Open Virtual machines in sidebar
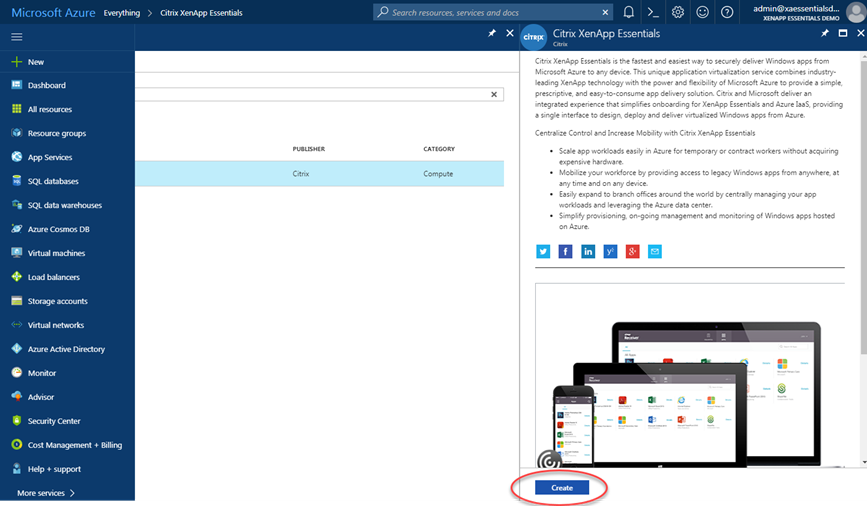Viewport: 867px width, 506px height. (56, 253)
